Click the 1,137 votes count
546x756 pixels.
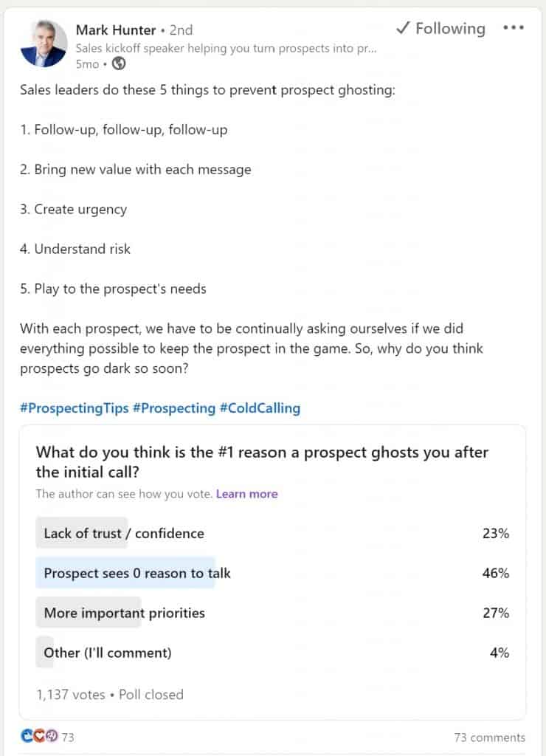coord(71,694)
